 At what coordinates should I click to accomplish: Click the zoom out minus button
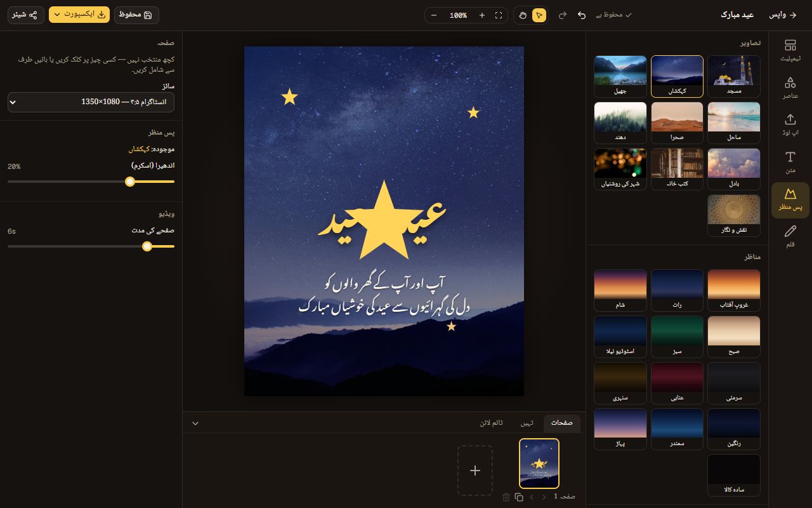434,15
